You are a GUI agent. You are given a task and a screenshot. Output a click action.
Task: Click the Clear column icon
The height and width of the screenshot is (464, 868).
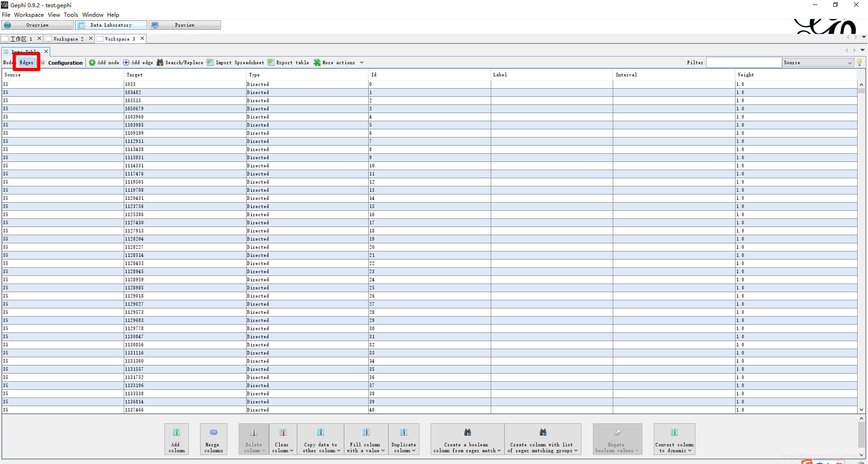pyautogui.click(x=283, y=432)
